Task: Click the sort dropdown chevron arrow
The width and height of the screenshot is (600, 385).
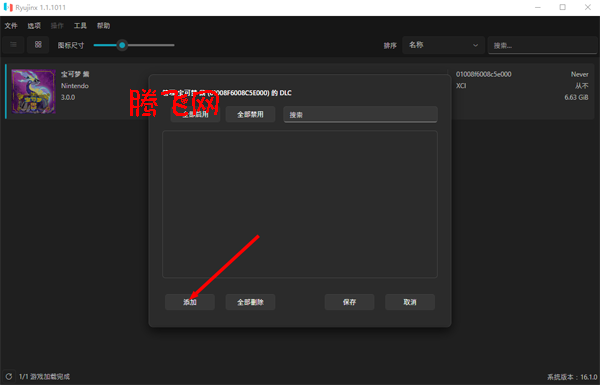Action: tap(475, 45)
